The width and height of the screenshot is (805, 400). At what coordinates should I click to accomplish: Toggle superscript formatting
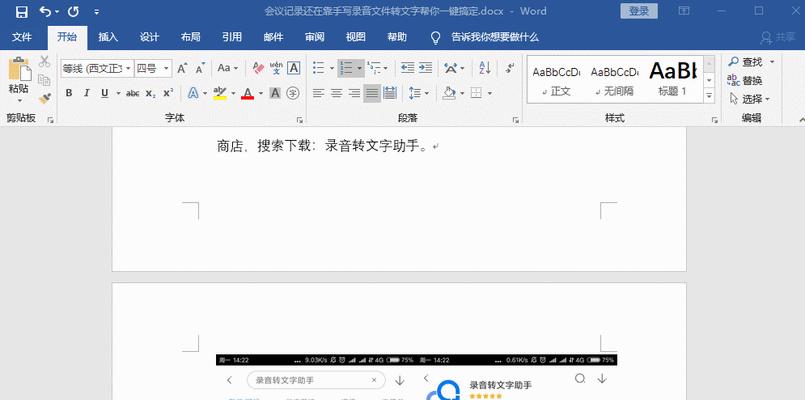(168, 93)
